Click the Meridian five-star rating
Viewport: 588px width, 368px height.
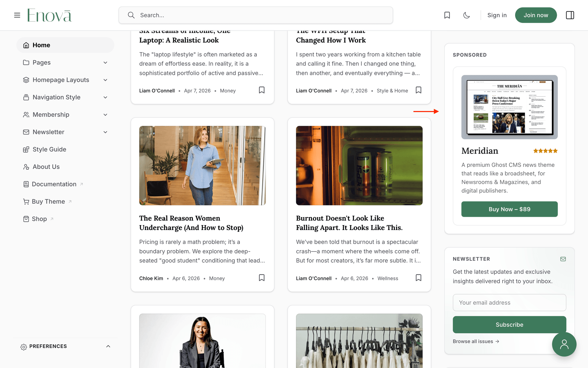coord(545,151)
